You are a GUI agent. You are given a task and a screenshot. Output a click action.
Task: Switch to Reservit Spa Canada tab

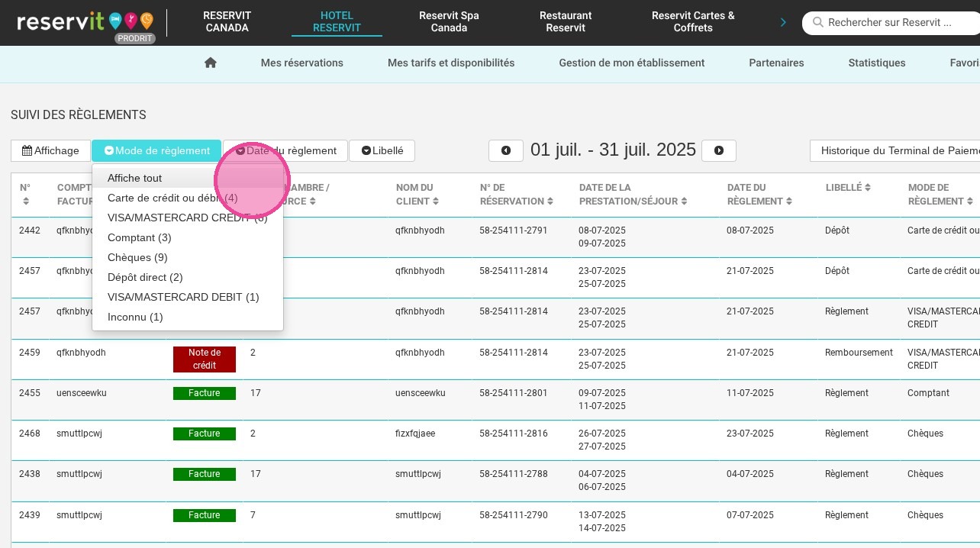pyautogui.click(x=449, y=21)
